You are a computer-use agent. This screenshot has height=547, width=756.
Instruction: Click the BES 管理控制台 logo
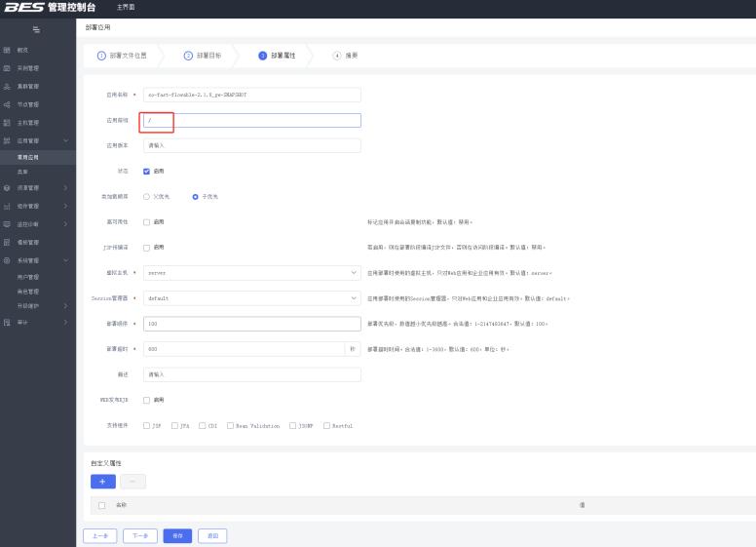click(50, 7)
